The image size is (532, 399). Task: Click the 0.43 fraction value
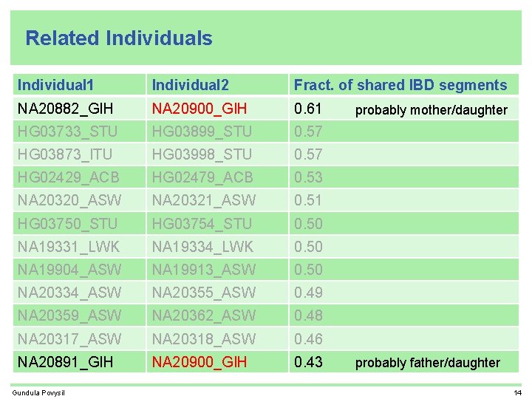click(x=308, y=361)
